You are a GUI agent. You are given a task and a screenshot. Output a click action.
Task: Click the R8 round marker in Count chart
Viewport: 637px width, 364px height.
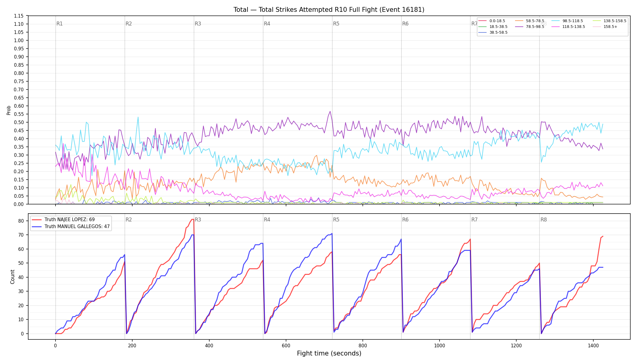pos(544,220)
